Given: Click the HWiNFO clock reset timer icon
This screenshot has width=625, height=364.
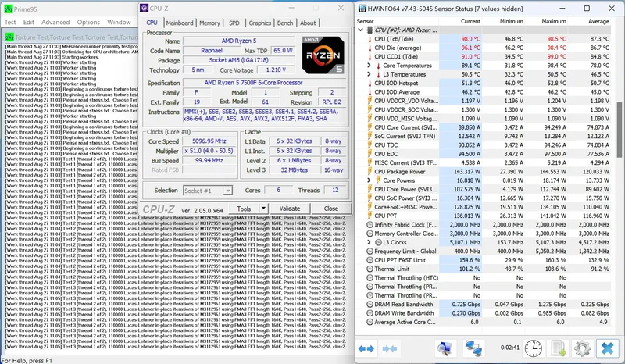Looking at the screenshot, I should click(x=533, y=348).
